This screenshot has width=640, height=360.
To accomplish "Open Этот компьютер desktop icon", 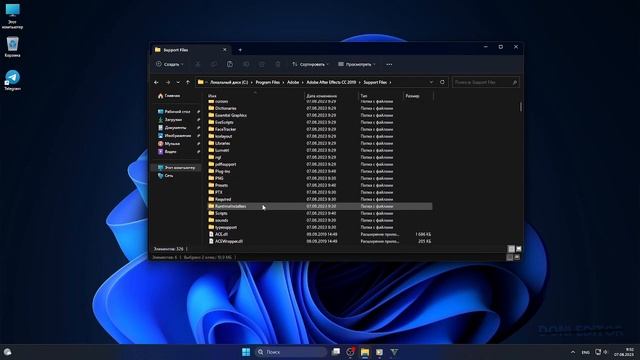I will (12, 16).
